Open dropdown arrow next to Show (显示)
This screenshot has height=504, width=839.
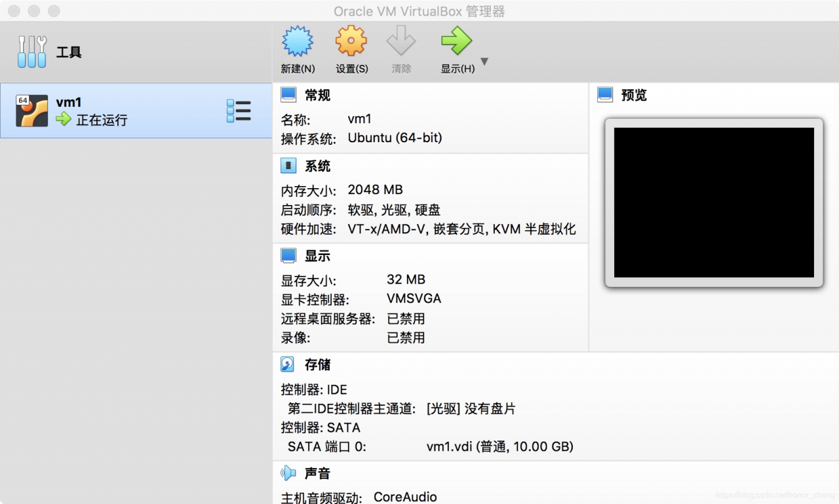pos(484,62)
